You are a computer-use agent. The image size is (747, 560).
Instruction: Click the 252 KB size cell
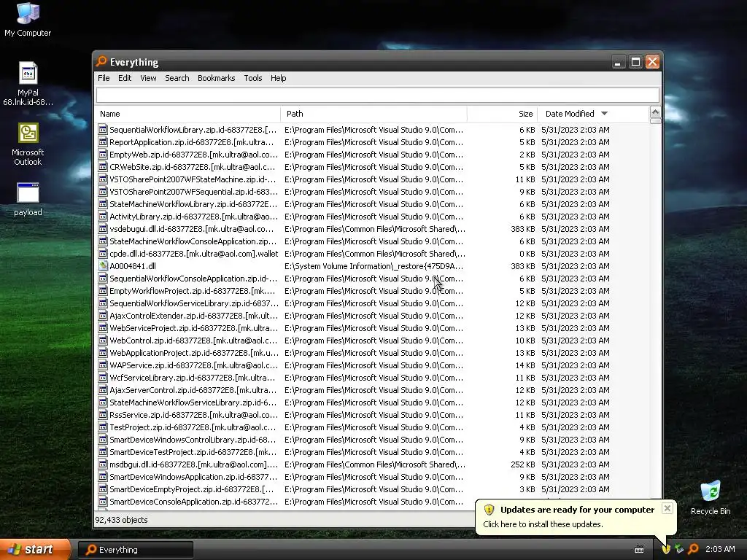pyautogui.click(x=522, y=464)
